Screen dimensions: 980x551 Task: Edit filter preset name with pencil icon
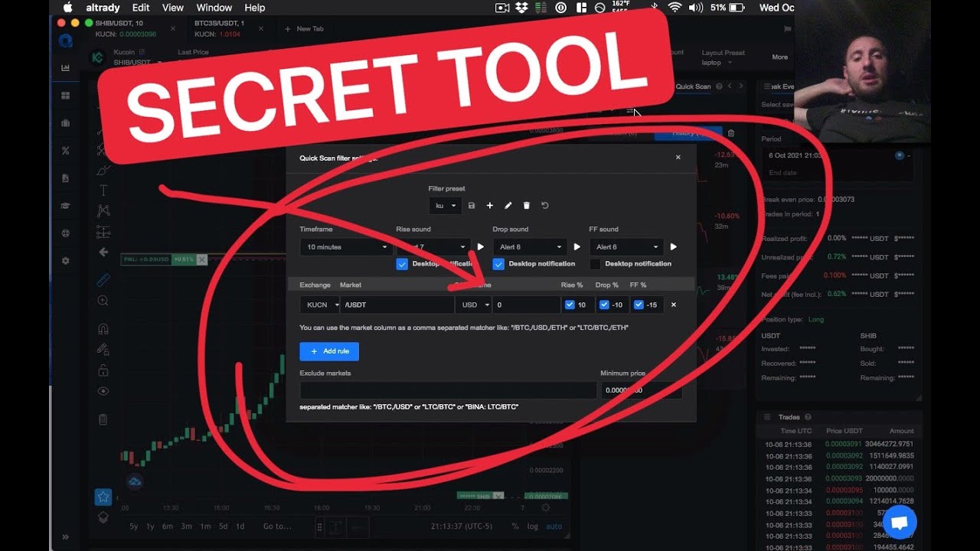pyautogui.click(x=508, y=206)
